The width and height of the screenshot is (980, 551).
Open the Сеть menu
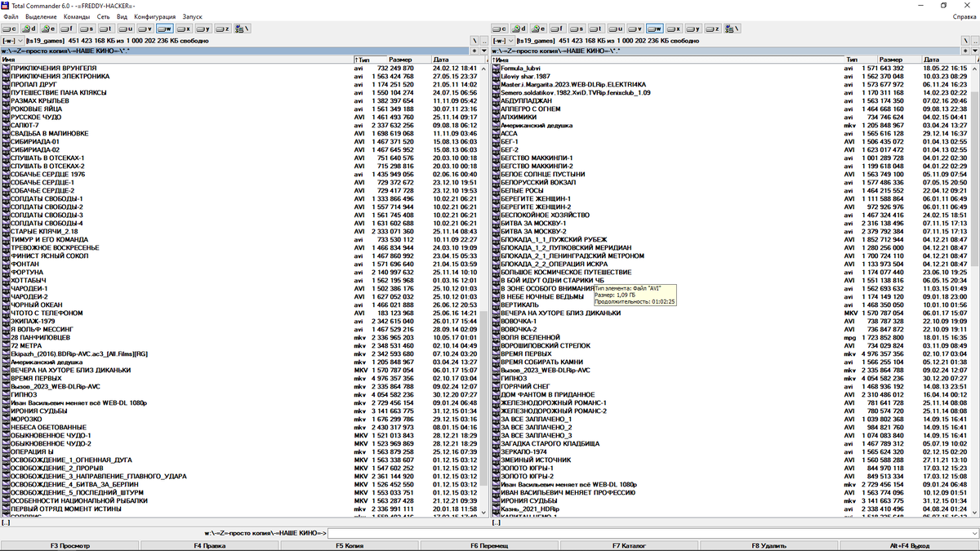point(104,16)
